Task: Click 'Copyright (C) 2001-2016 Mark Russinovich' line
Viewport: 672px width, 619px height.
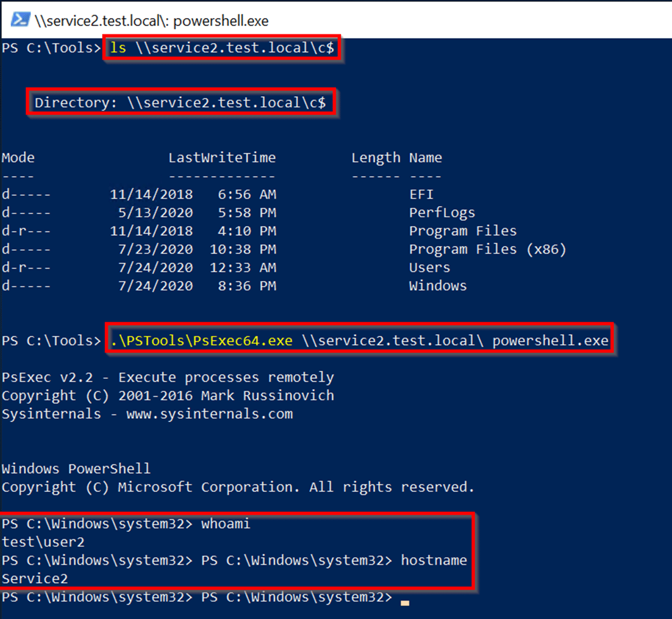Action: (168, 396)
